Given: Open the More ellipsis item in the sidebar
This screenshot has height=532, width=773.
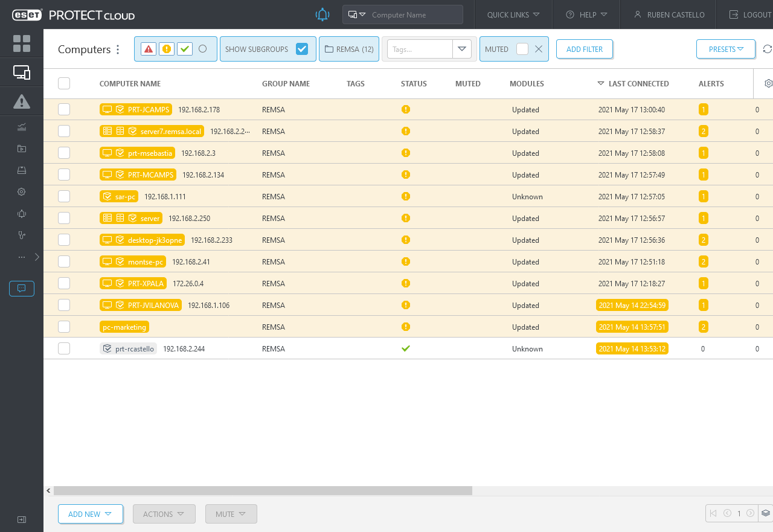Looking at the screenshot, I should click(x=22, y=257).
